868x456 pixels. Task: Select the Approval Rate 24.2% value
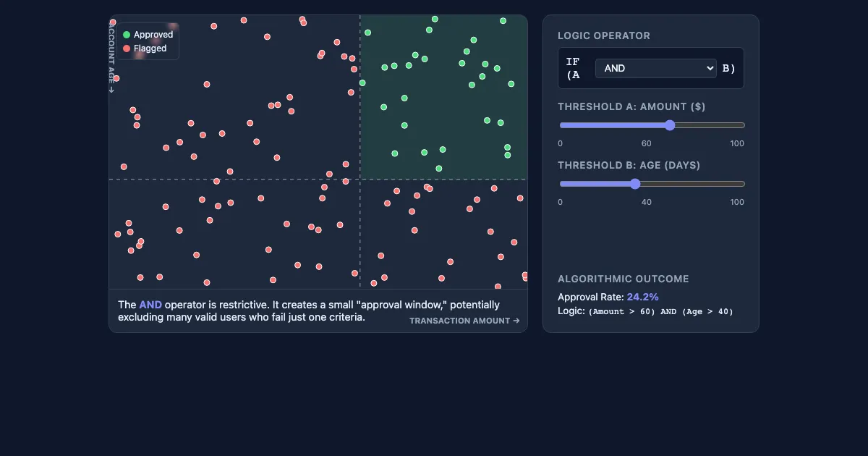[x=642, y=297]
